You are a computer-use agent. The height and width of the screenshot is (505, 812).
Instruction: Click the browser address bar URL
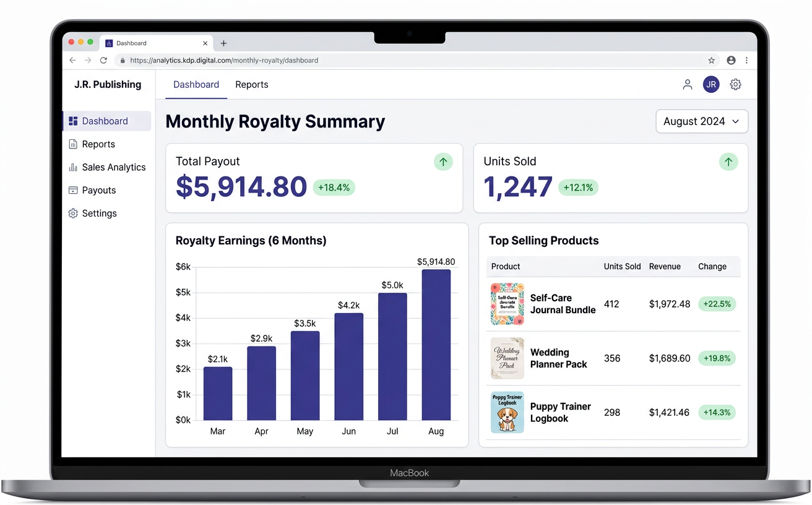coord(224,61)
